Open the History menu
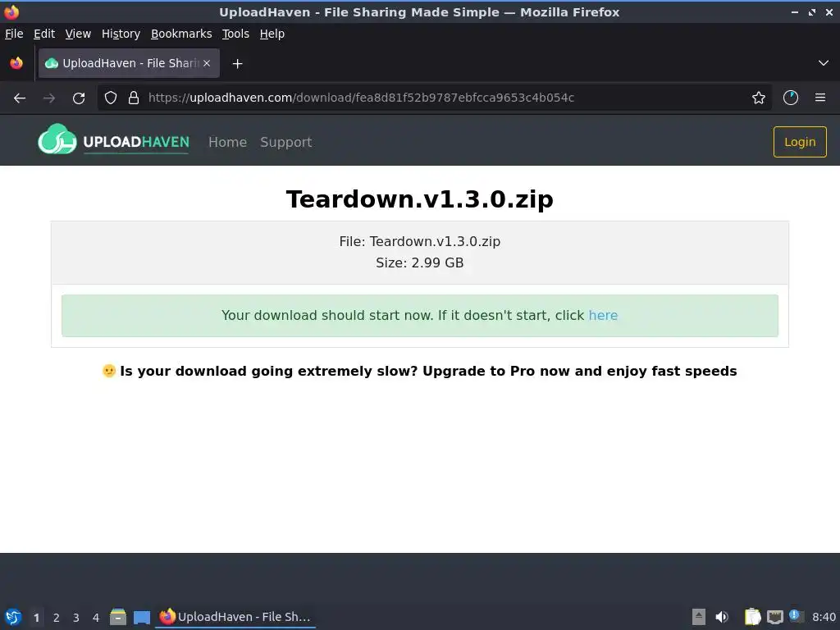The height and width of the screenshot is (630, 840). tap(121, 34)
